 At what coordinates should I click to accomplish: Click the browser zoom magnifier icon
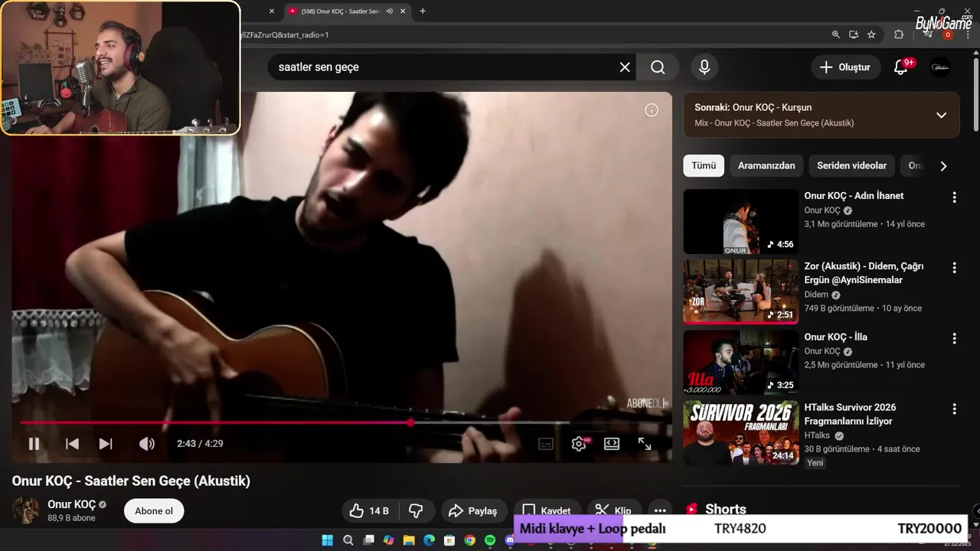point(836,34)
